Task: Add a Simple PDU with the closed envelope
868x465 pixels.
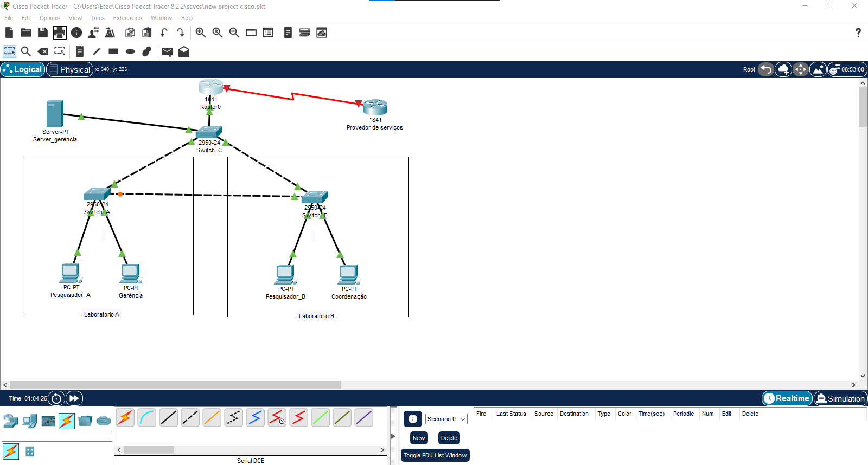Action: pos(167,51)
